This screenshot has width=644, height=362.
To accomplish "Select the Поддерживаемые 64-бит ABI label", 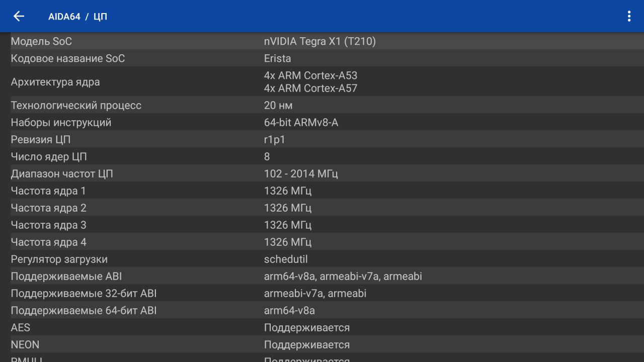I will coord(84,311).
